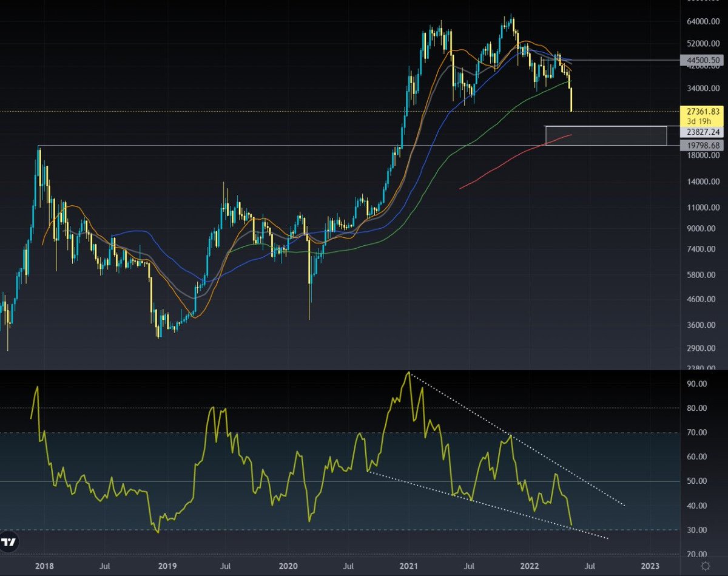728x576 pixels.
Task: Click the 2023 time axis label
Action: point(650,566)
